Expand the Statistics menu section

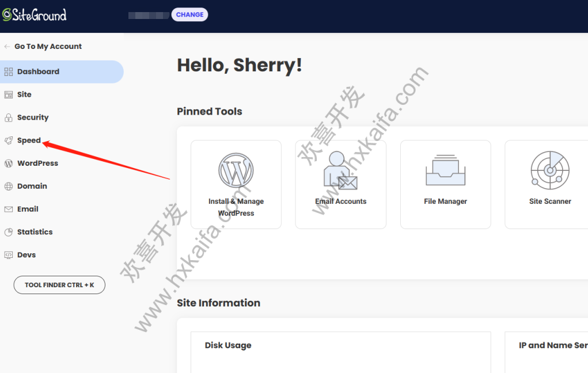(x=35, y=232)
